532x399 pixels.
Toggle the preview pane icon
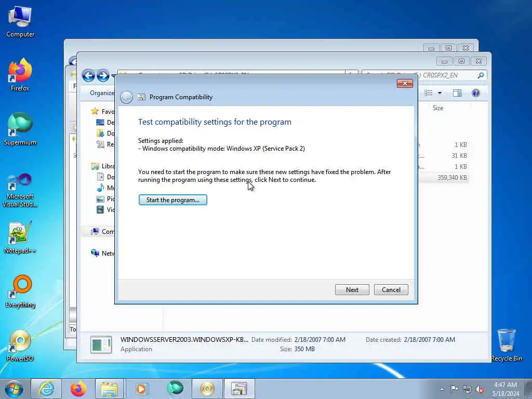click(457, 93)
